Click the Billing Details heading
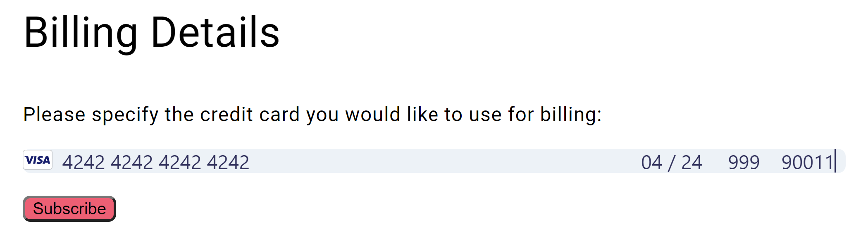 pyautogui.click(x=151, y=32)
